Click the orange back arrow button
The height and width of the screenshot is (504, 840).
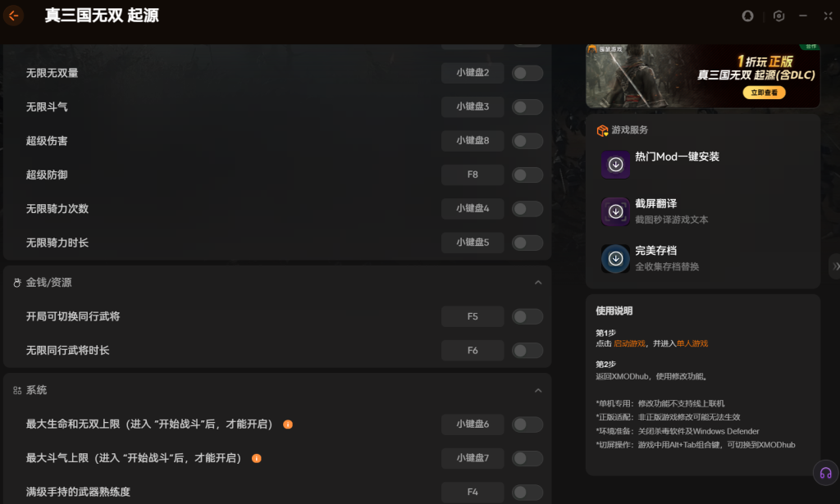tap(13, 16)
